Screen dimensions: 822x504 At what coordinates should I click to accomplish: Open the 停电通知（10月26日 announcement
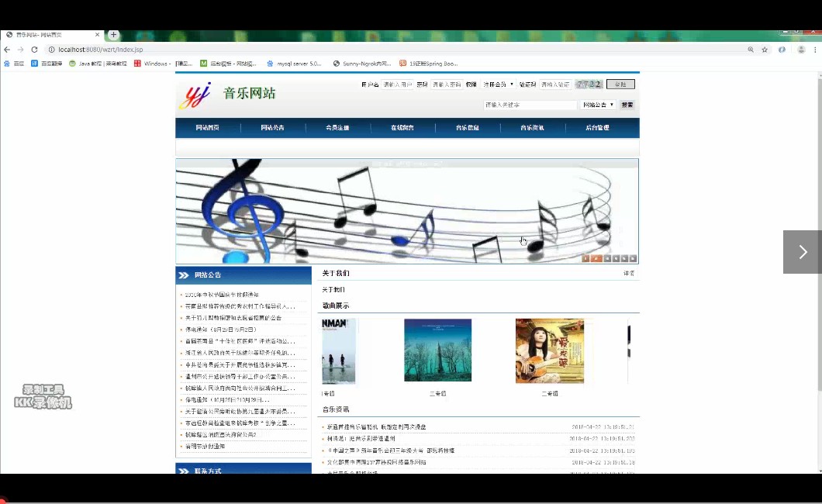(x=227, y=400)
